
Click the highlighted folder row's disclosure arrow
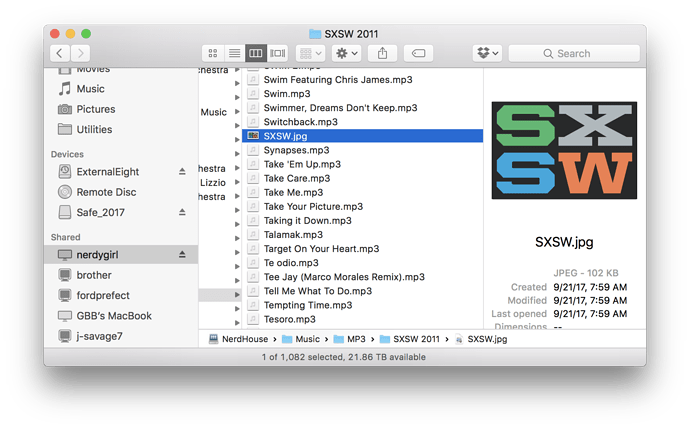click(237, 295)
